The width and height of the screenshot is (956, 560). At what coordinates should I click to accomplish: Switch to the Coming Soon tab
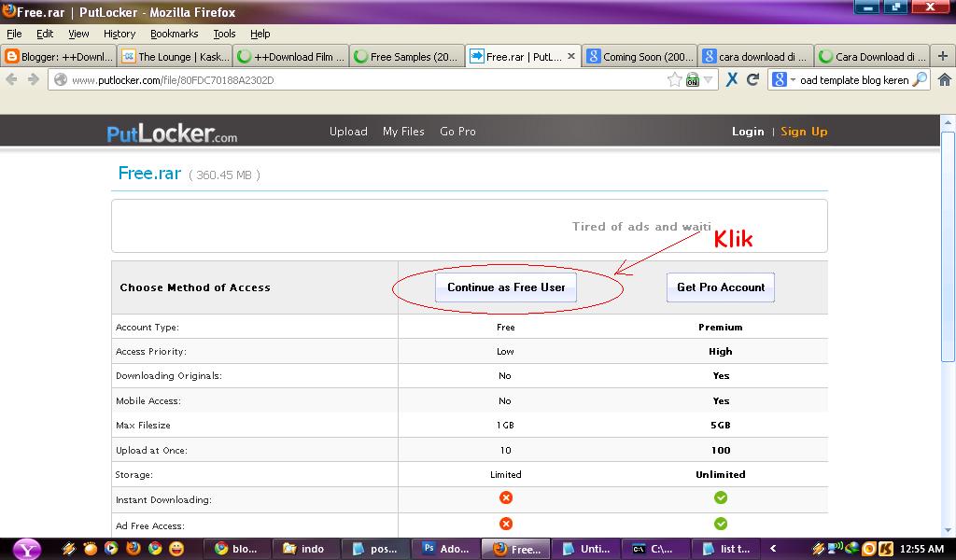tap(640, 56)
